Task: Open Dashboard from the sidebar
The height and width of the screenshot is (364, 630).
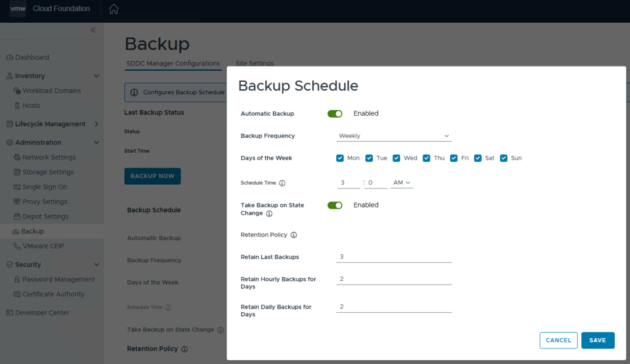Action: (x=31, y=57)
